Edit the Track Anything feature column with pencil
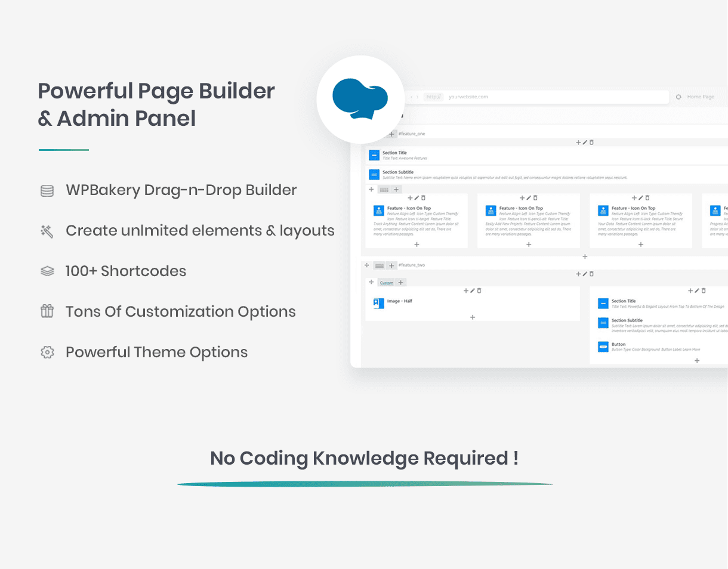Screen dimensions: 728x569 417,198
